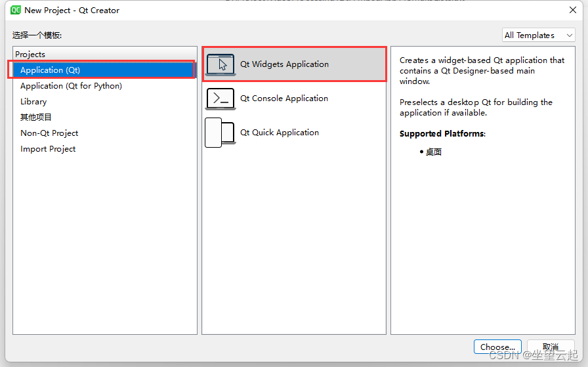Choose the Library project category
588x367 pixels.
coord(33,102)
